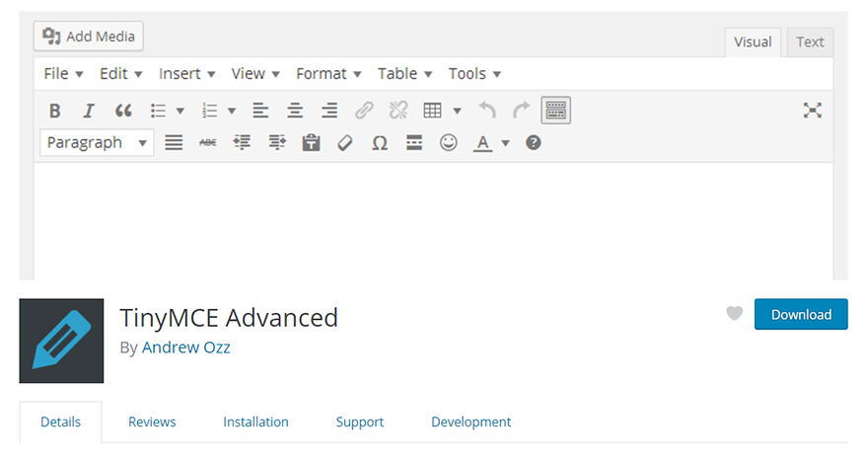Favorite the plugin with heart icon
The height and width of the screenshot is (461, 868).
734,314
